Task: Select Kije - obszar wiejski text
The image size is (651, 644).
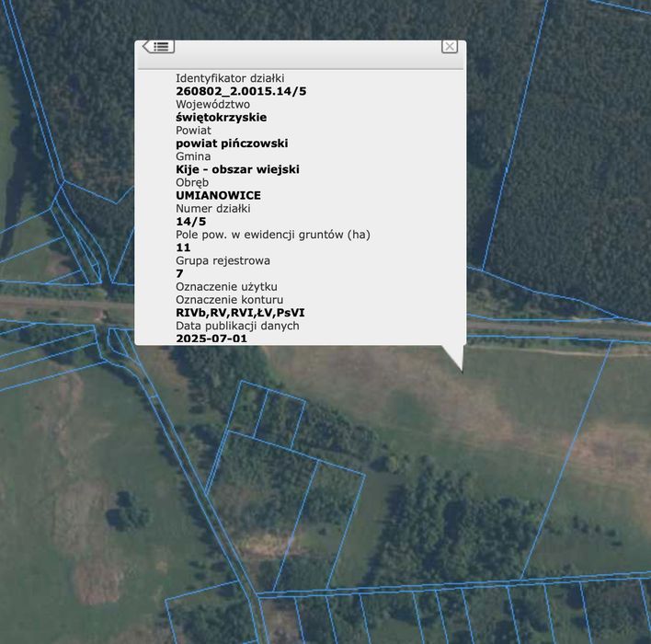Action: (237, 169)
